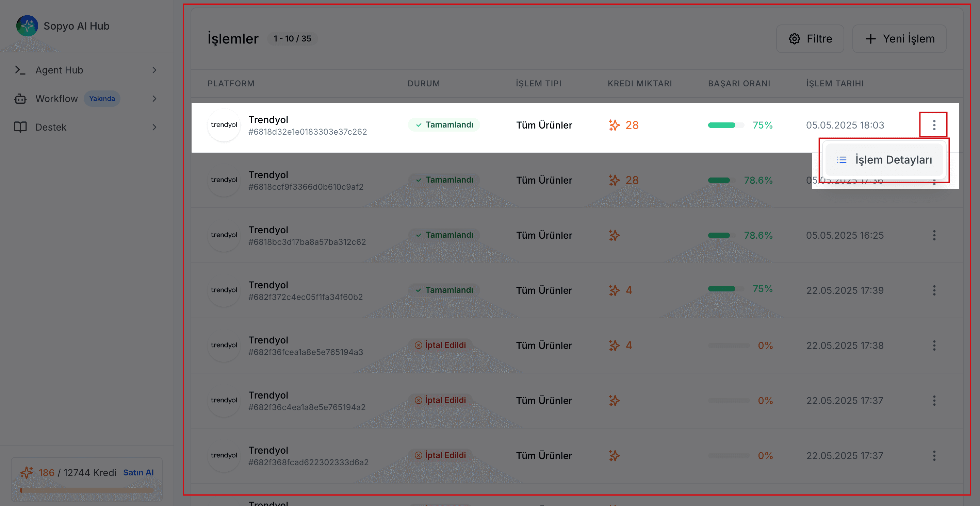Click the ID text #682f36fcea1a8e5e765194a3
The image size is (980, 506).
(306, 352)
